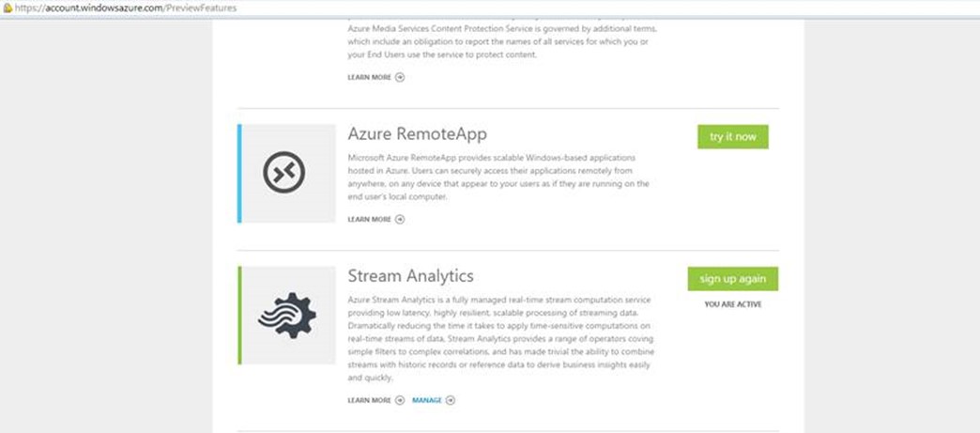The image size is (980, 433).
Task: Select the Stream Analytics heading
Action: tap(410, 276)
